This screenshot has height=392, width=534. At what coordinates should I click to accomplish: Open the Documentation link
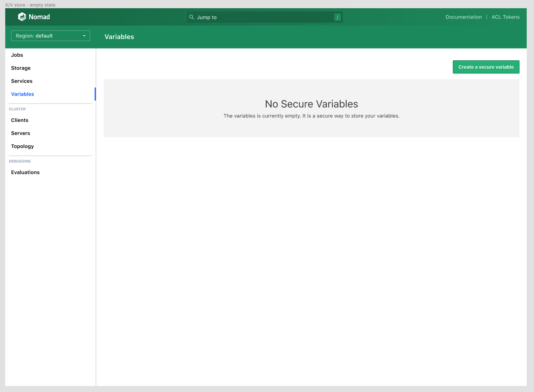point(463,17)
